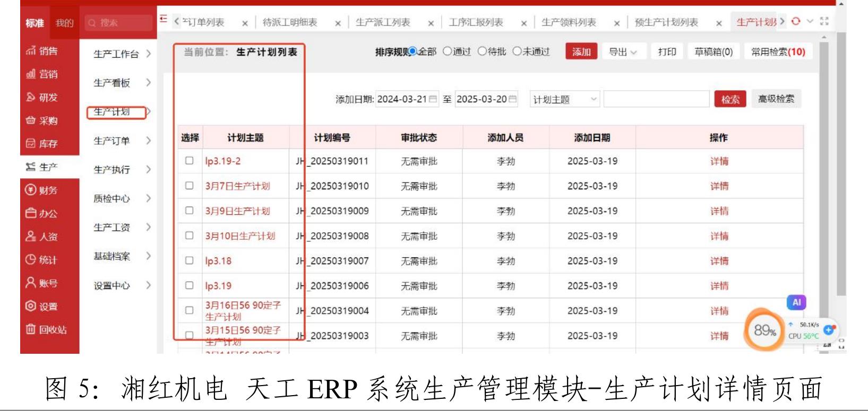This screenshot has width=868, height=419.
Task: Open the 生产计划 menu item
Action: [x=116, y=112]
